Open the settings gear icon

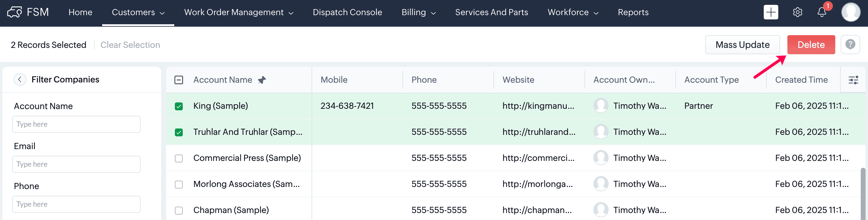pos(797,12)
